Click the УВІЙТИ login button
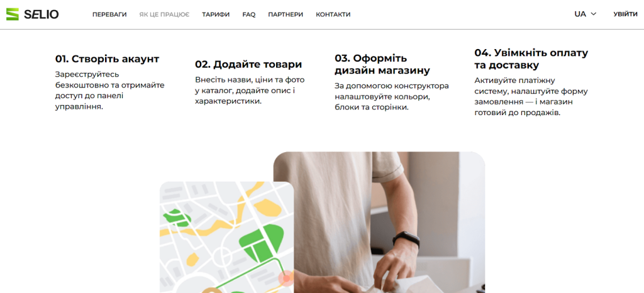 tap(626, 14)
